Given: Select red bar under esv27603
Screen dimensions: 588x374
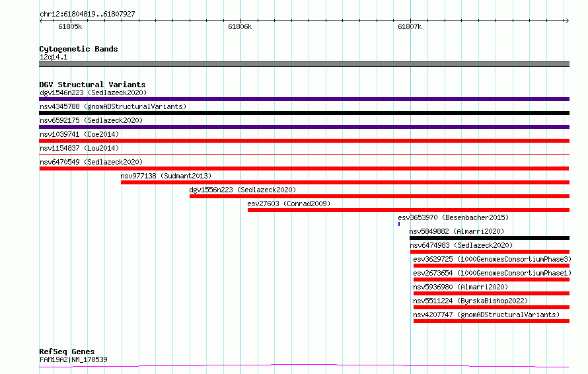Looking at the screenshot, I should tap(408, 210).
